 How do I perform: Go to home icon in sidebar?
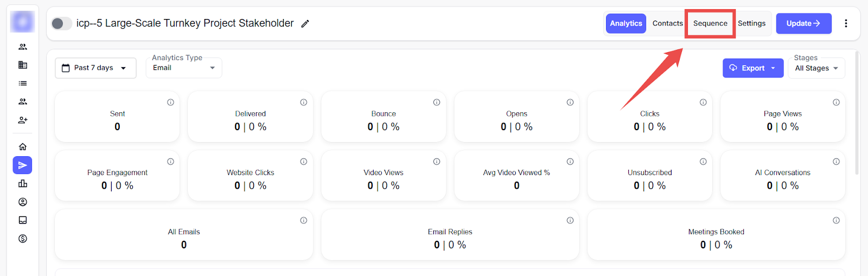pos(23,147)
